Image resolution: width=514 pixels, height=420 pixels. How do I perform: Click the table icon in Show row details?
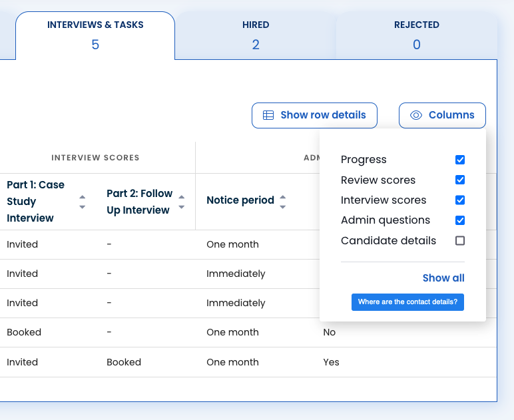click(x=268, y=115)
